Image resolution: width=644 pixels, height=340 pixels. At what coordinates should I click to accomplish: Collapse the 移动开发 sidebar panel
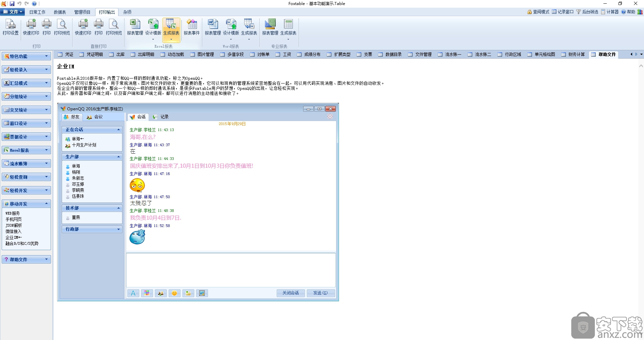[x=26, y=204]
